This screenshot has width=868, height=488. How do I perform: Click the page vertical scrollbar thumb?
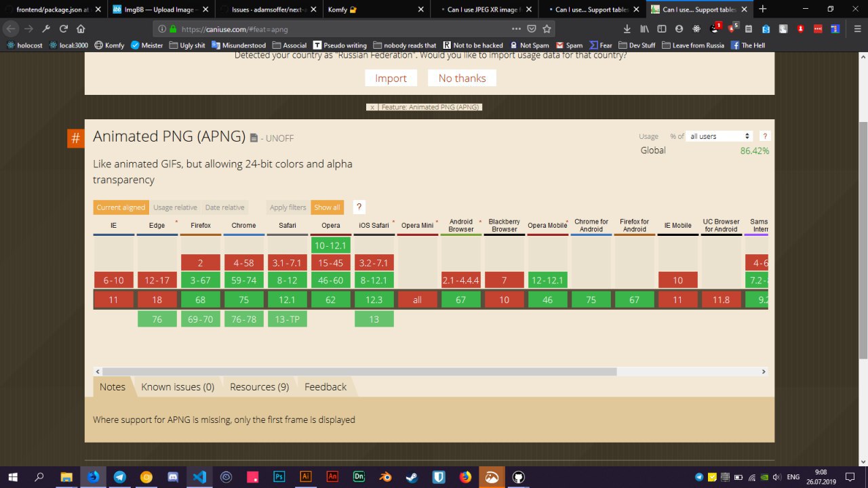pos(863,241)
